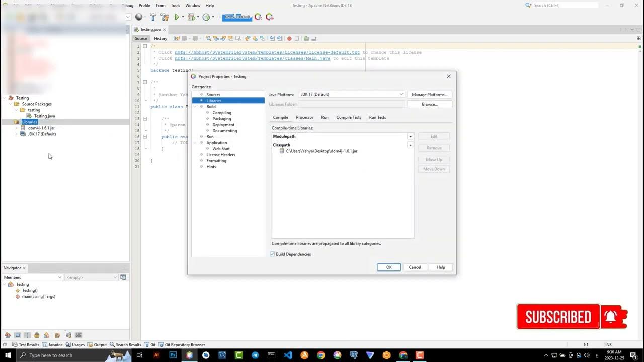
Task: Click Windows Task View icon
Action: click(x=140, y=355)
